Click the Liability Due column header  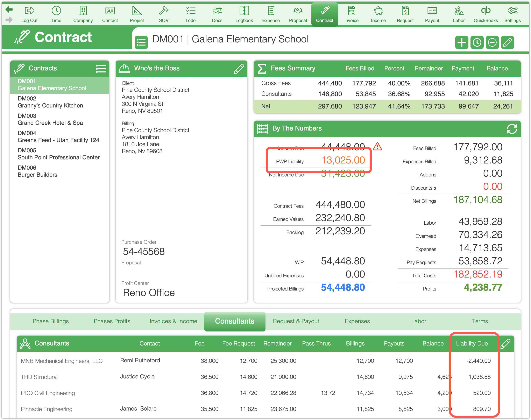(x=472, y=344)
